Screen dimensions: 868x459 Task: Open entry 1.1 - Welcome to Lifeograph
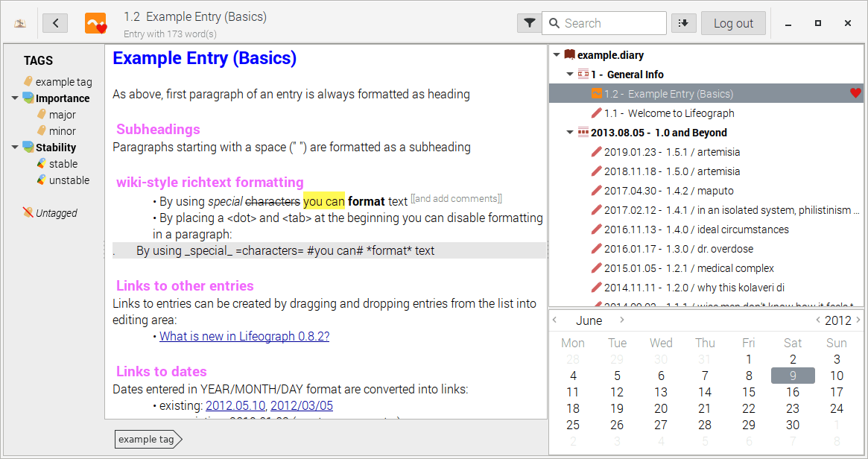(x=706, y=113)
